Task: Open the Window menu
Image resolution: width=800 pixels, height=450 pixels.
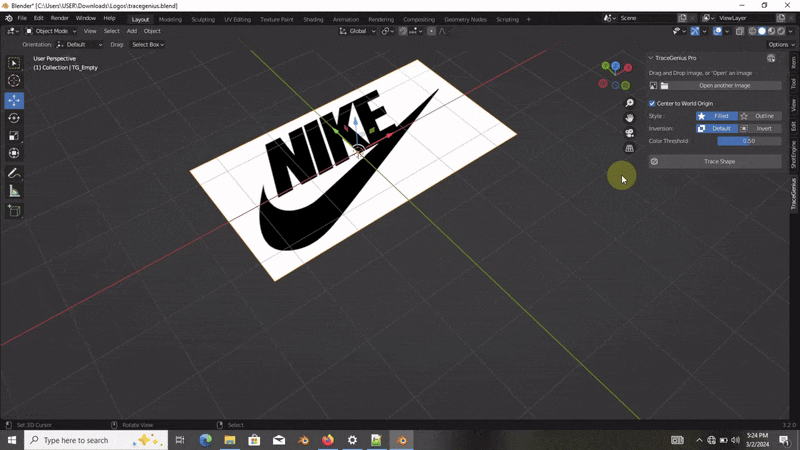Action: 85,18
